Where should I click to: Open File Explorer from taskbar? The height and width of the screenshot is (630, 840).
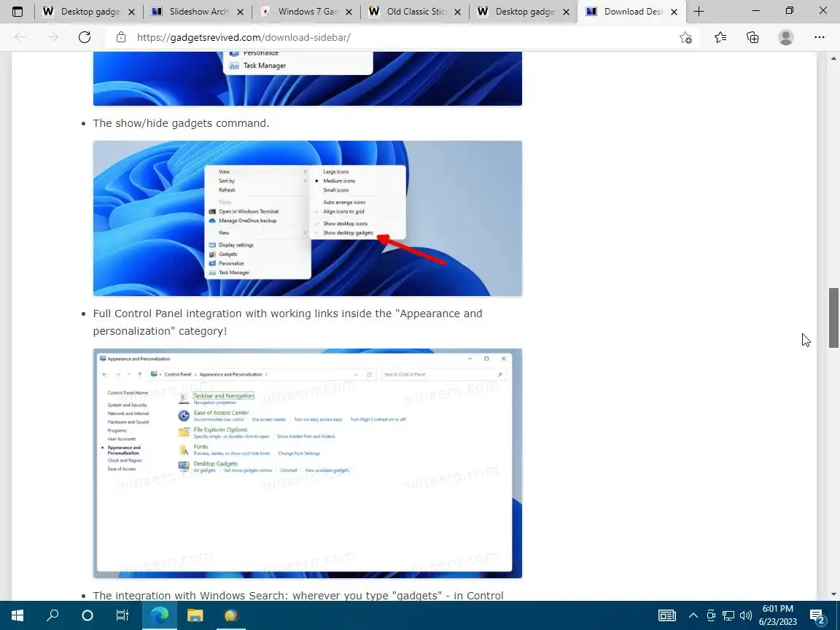click(195, 615)
